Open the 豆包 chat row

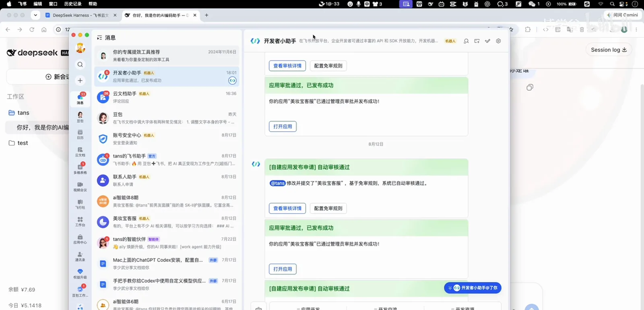click(x=167, y=118)
